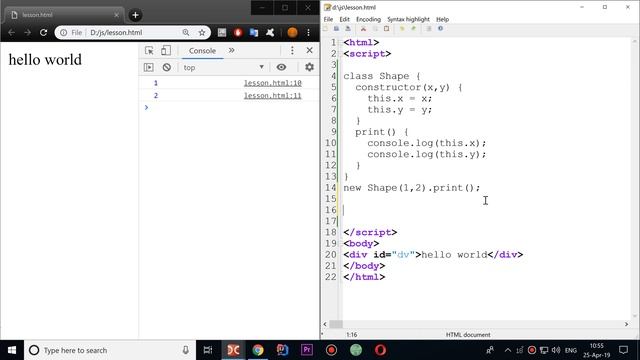Screen dimensions: 640x360
Task: Select the hello world text on page
Action: click(x=45, y=60)
